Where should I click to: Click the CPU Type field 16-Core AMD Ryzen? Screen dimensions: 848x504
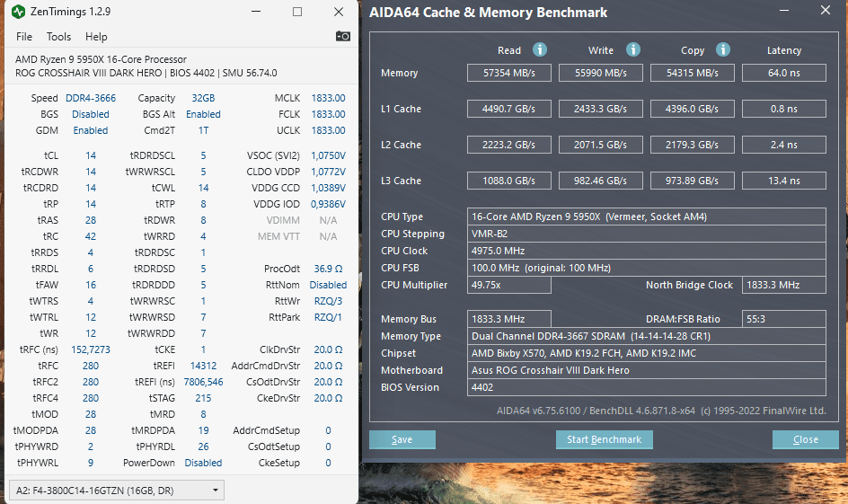point(646,217)
